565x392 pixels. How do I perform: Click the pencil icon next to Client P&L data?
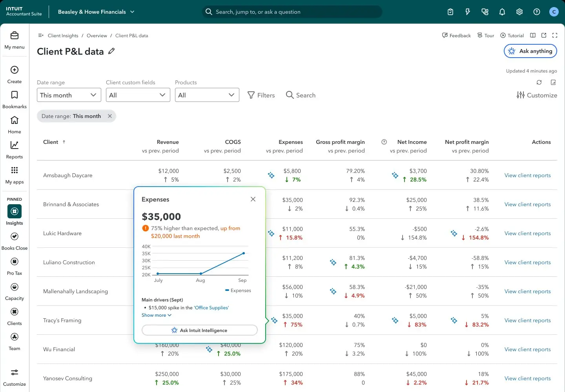point(111,51)
